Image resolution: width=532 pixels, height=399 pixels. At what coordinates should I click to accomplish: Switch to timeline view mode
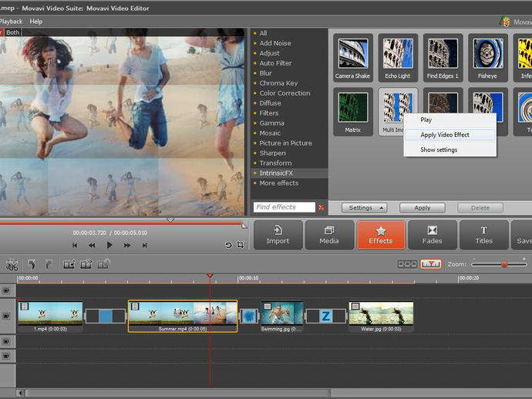[x=431, y=263]
